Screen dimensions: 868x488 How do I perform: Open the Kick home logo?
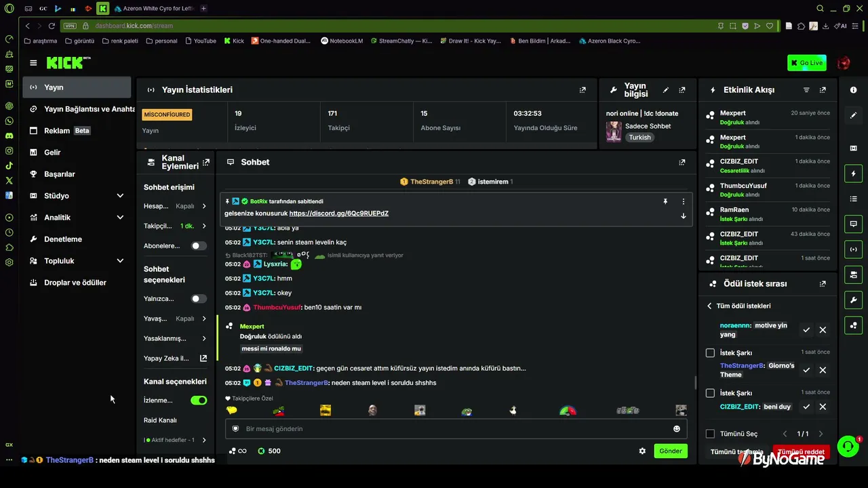(68, 63)
